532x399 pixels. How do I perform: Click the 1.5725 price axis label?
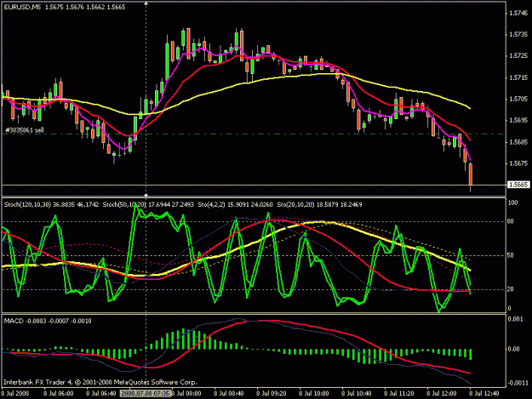pyautogui.click(x=518, y=56)
